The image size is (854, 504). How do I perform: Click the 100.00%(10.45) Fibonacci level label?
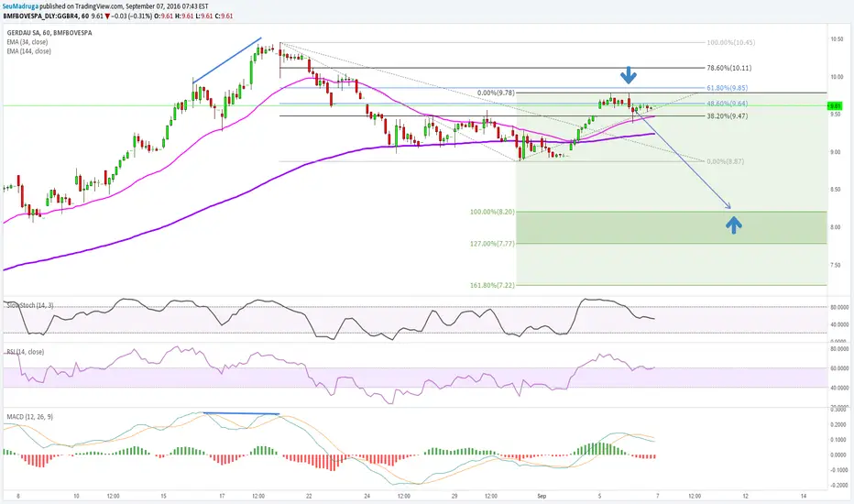(731, 42)
